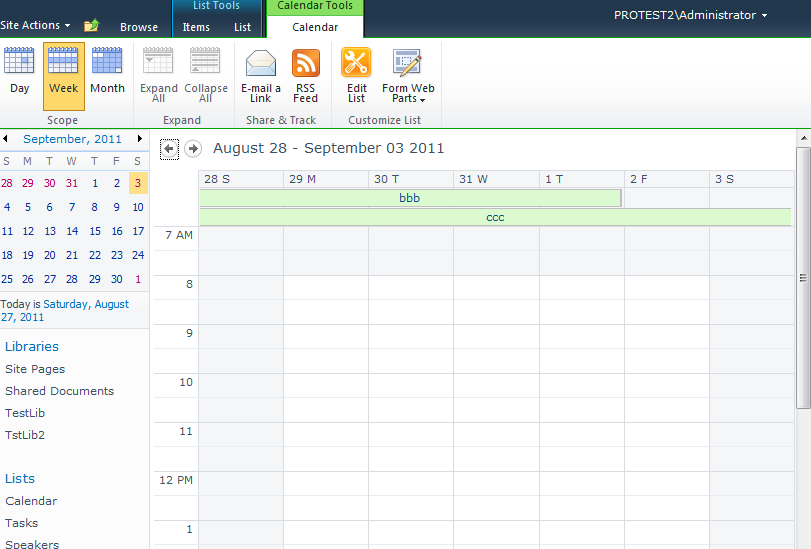Open Shared Documents library link

[59, 391]
